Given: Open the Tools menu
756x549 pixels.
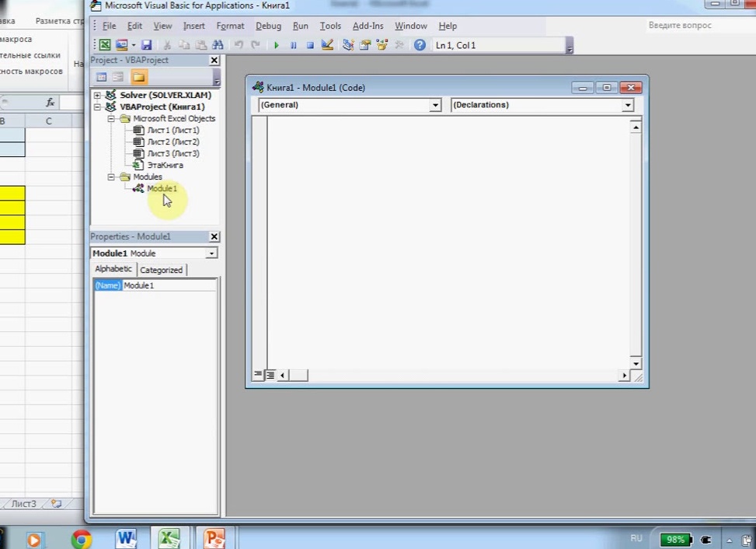Looking at the screenshot, I should pyautogui.click(x=330, y=26).
